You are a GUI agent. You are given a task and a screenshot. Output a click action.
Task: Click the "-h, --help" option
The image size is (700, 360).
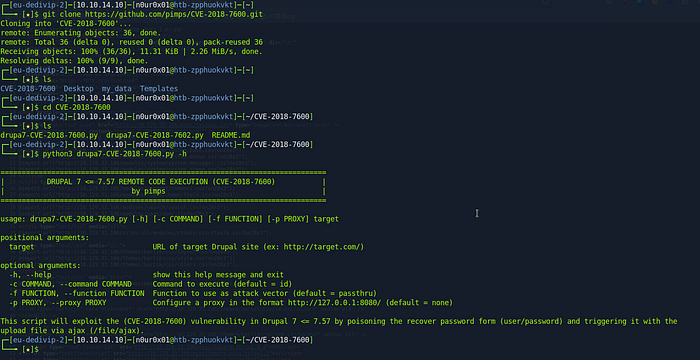30,275
